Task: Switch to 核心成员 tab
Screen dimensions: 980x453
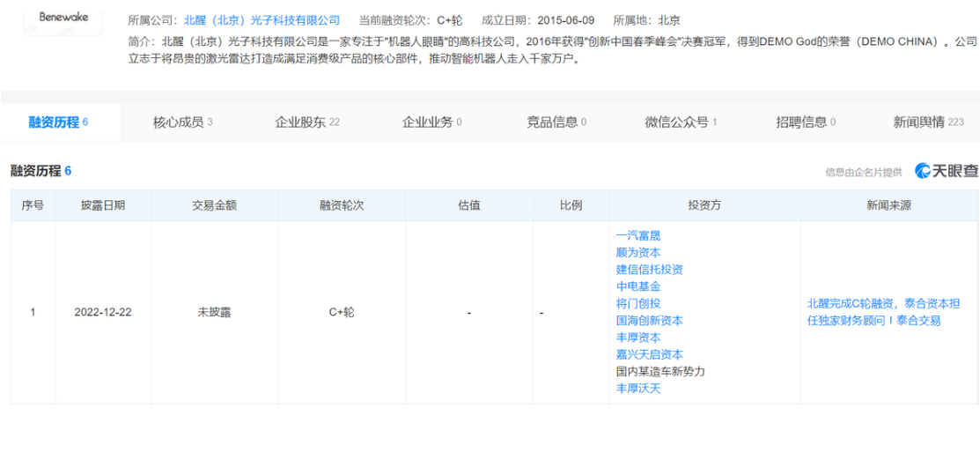Action: click(183, 122)
